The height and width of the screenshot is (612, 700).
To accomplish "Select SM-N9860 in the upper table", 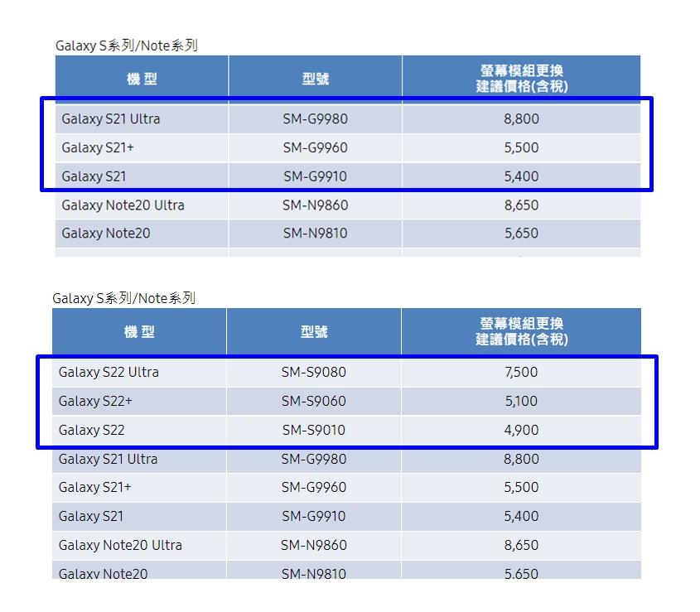I will click(315, 205).
